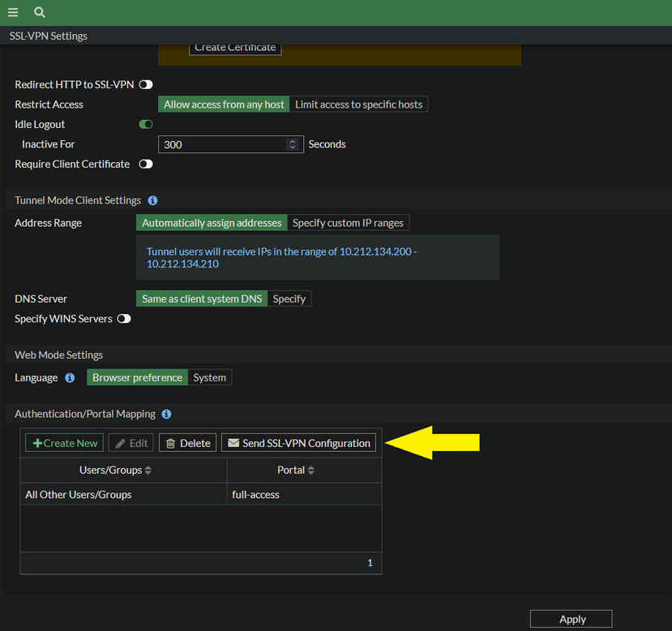Sort table by Portal column arrows
Viewport: 672px width, 631px height.
[311, 471]
